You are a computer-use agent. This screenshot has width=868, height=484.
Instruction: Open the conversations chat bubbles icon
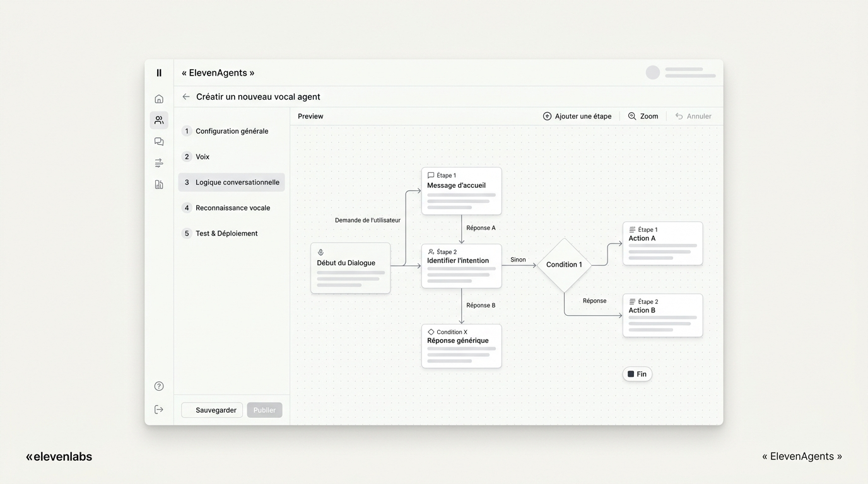pyautogui.click(x=159, y=142)
